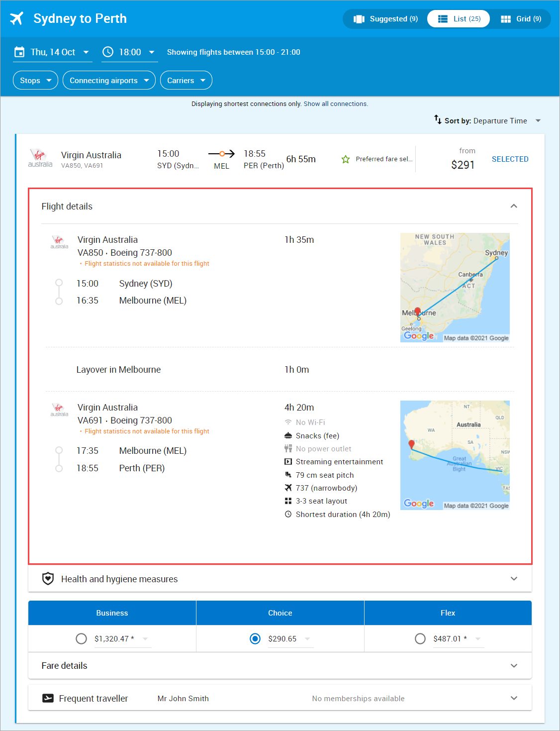Click the Google logo on the Sydney–Melbourne map
The height and width of the screenshot is (731, 560).
tap(419, 336)
